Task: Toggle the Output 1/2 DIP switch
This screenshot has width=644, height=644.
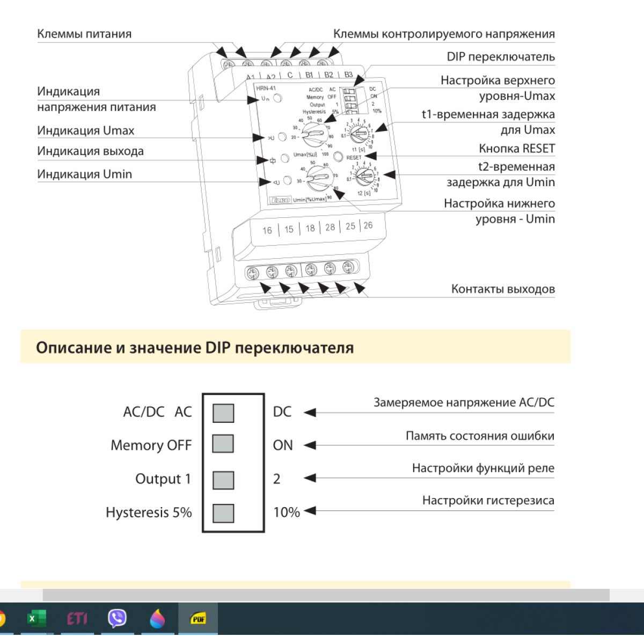Action: pos(223,480)
